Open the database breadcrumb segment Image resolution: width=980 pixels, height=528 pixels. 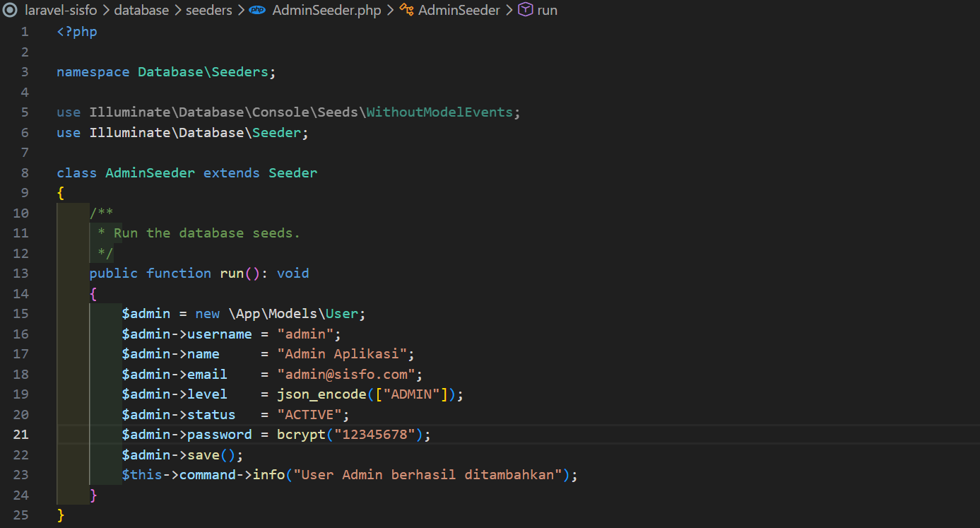pyautogui.click(x=141, y=10)
